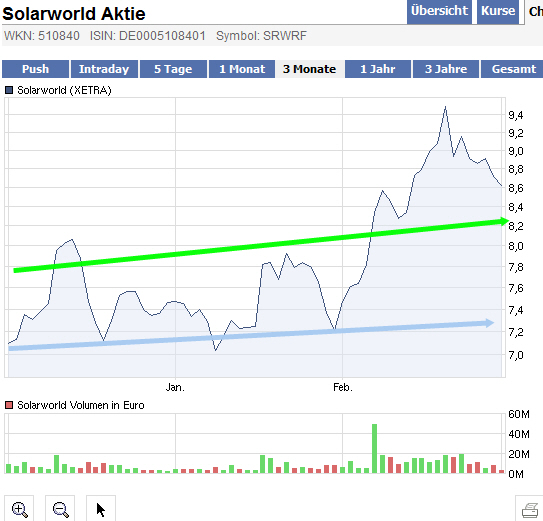This screenshot has width=543, height=521.
Task: Select the 3 Monate range
Action: 309,69
